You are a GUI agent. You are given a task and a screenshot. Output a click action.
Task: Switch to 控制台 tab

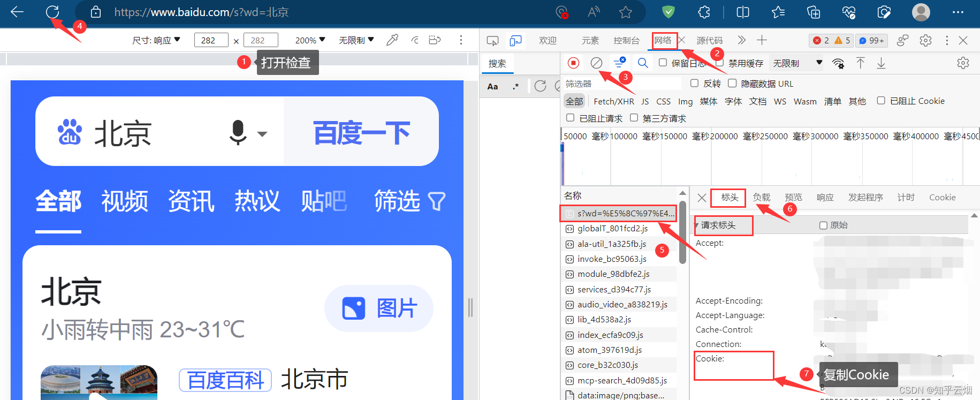point(627,41)
